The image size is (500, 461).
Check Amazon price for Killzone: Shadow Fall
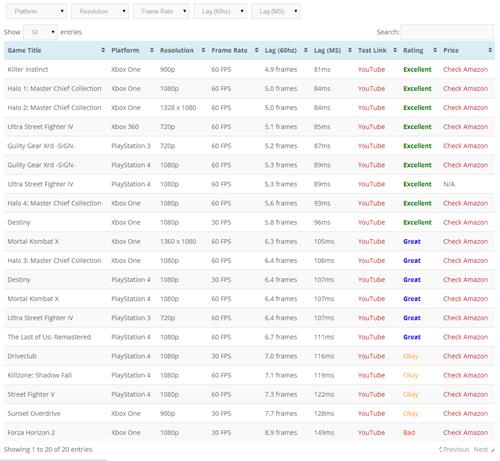(465, 375)
